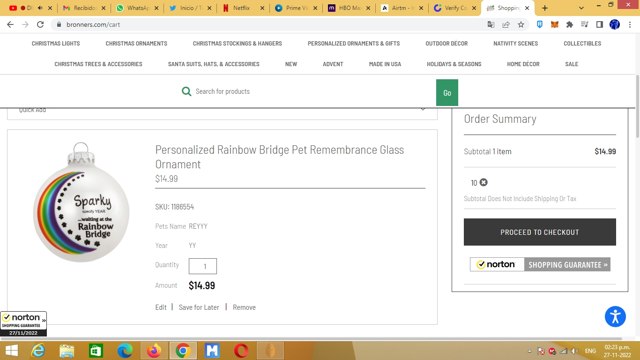Open Christmas Stockings & Hangers menu

[237, 43]
